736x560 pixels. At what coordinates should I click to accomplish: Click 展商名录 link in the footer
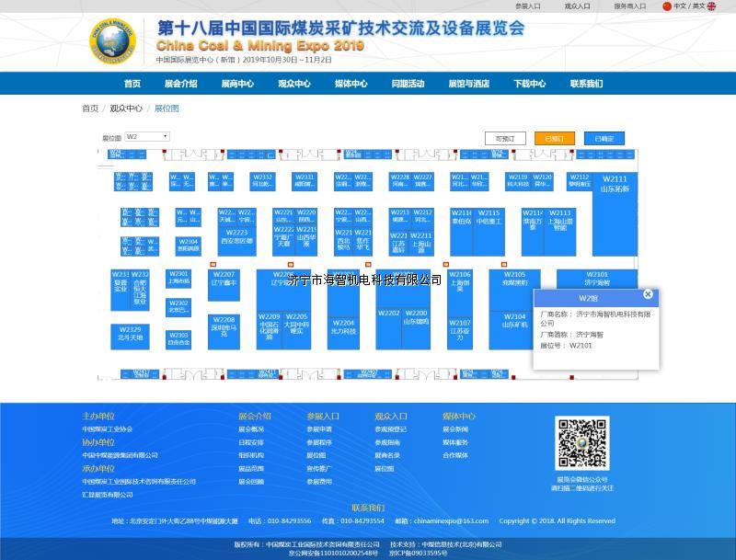[x=386, y=455]
